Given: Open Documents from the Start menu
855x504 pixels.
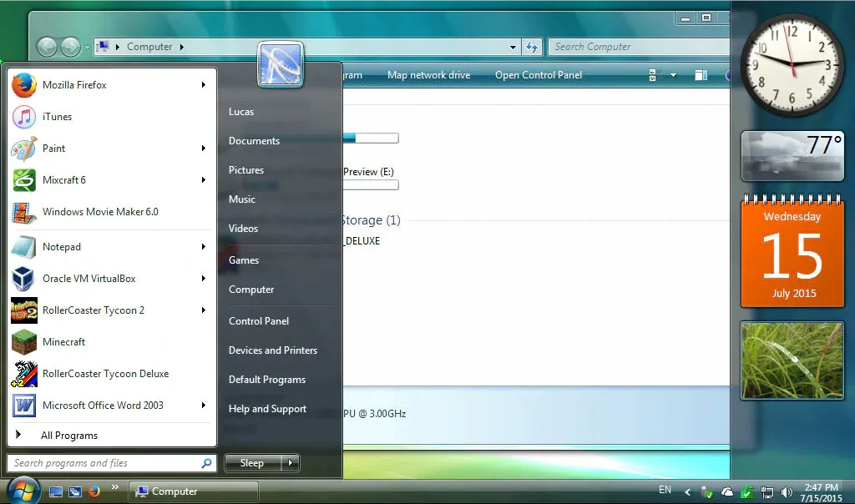Looking at the screenshot, I should click(254, 140).
